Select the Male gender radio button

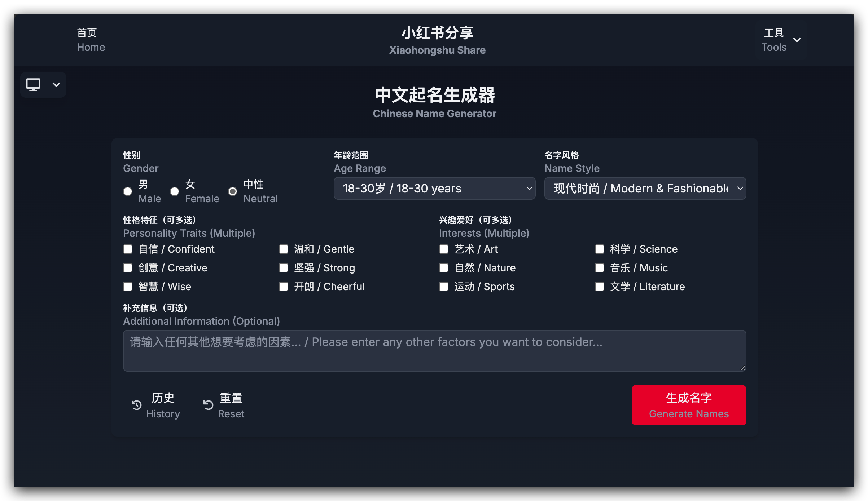(128, 191)
